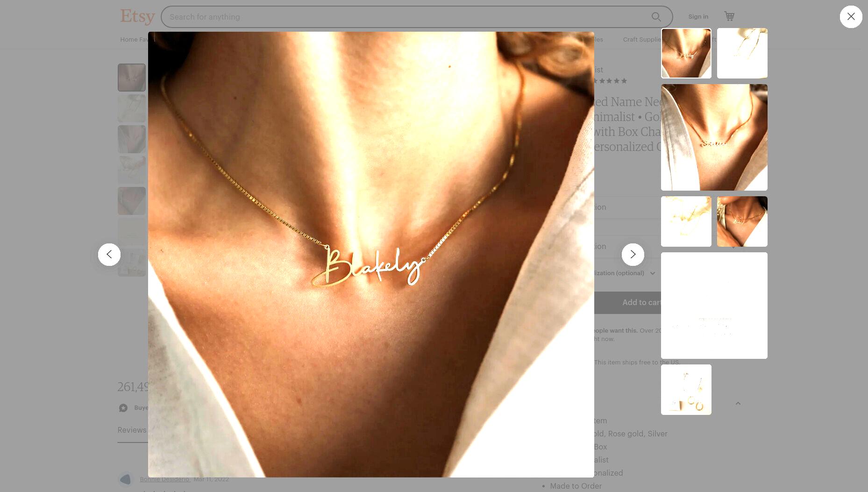Open the large necklace with white shirt thumbnail

click(714, 137)
